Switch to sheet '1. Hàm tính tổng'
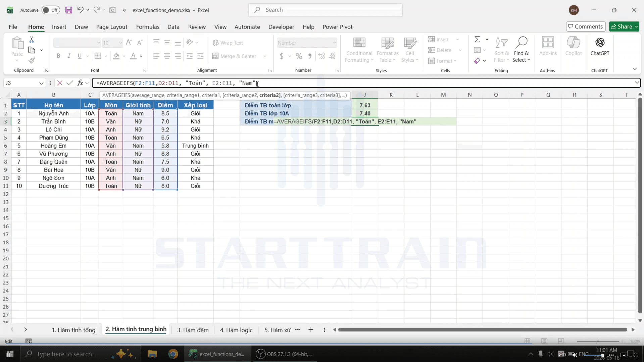This screenshot has width=644, height=362. coord(73,330)
